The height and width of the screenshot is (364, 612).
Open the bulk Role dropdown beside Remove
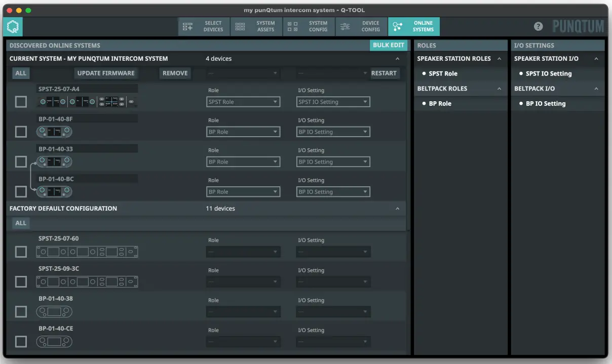click(243, 73)
